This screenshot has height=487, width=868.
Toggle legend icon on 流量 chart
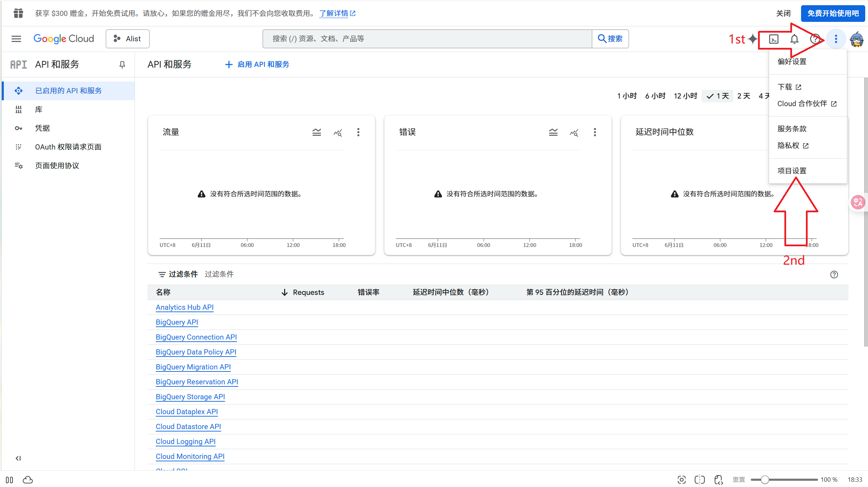(x=316, y=132)
